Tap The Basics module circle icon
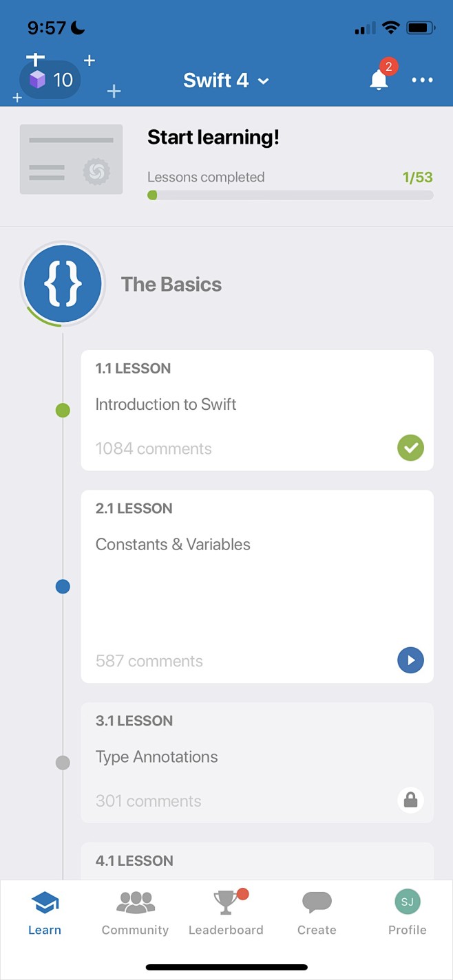453x980 pixels. click(63, 283)
